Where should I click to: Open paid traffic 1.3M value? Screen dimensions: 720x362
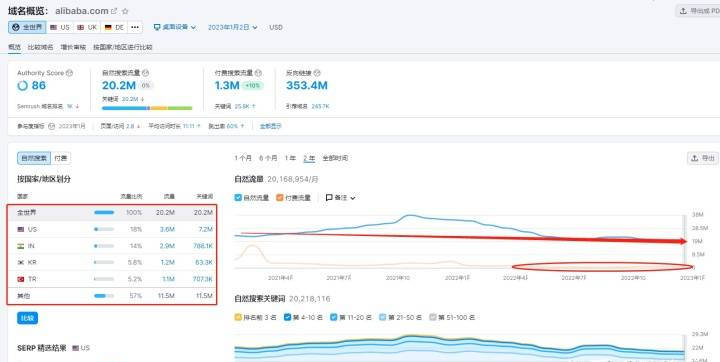point(227,85)
